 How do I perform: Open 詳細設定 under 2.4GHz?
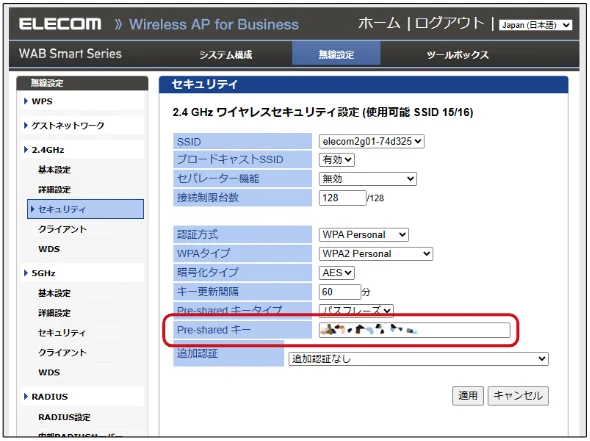pos(54,189)
